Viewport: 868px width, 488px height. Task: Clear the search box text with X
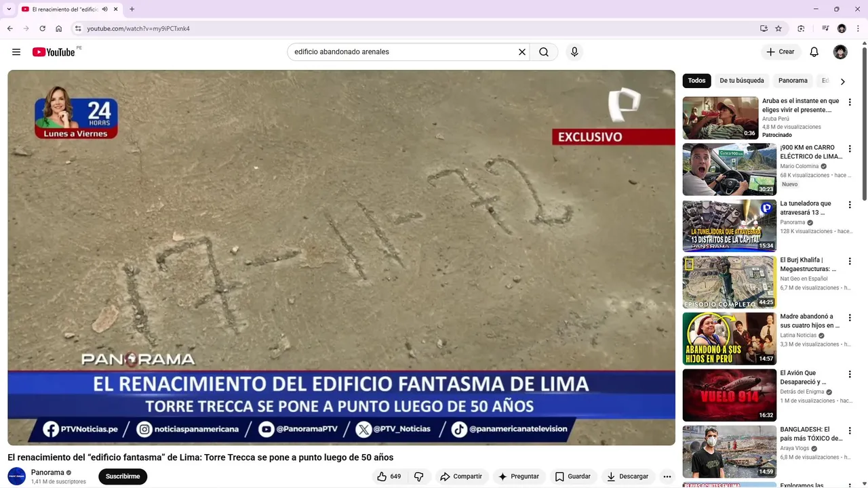click(522, 52)
